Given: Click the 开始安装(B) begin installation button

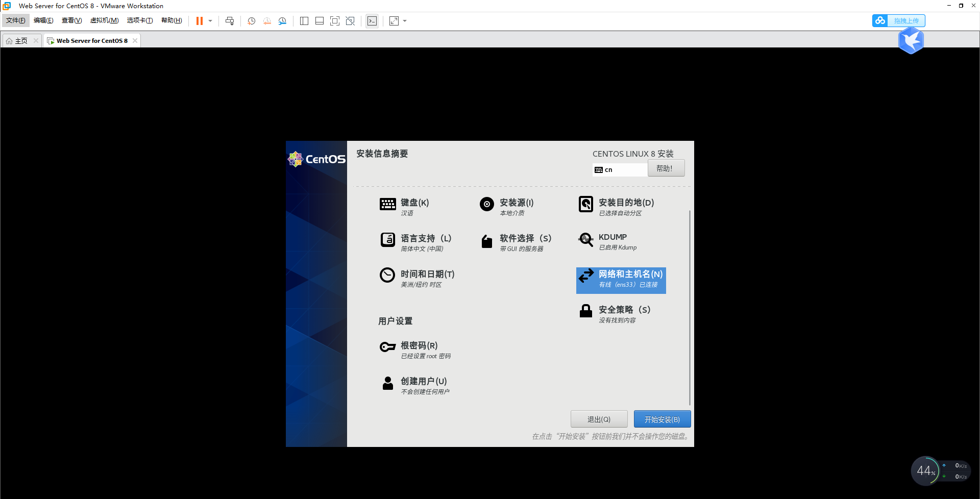Looking at the screenshot, I should (x=663, y=419).
